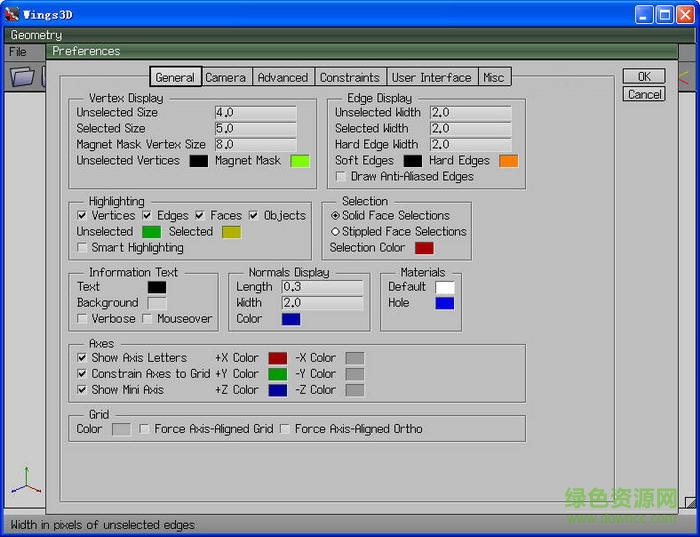Viewport: 700px width, 537px height.
Task: Click the folder open icon in toolbar
Action: 22,77
